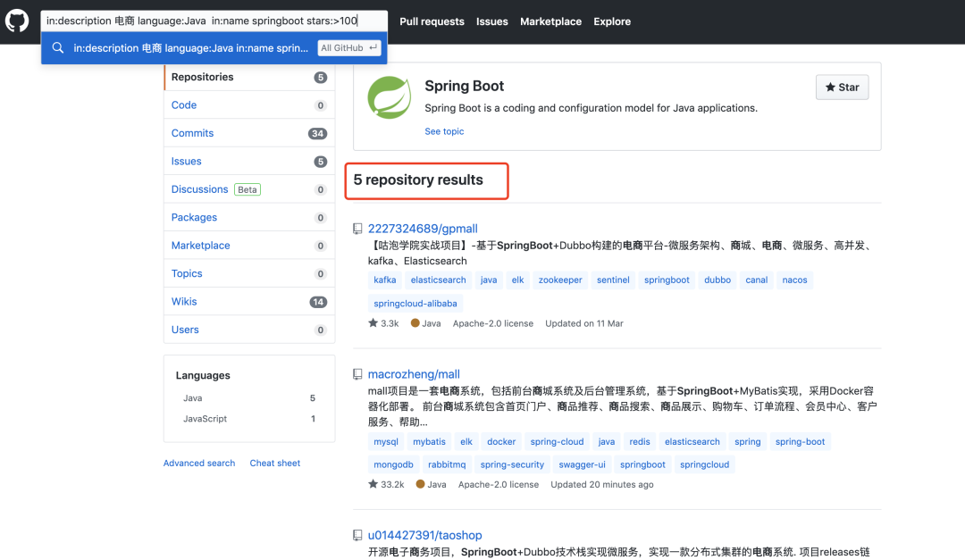The height and width of the screenshot is (560, 965).
Task: Click the spring-cloud topic tag
Action: pos(557,442)
